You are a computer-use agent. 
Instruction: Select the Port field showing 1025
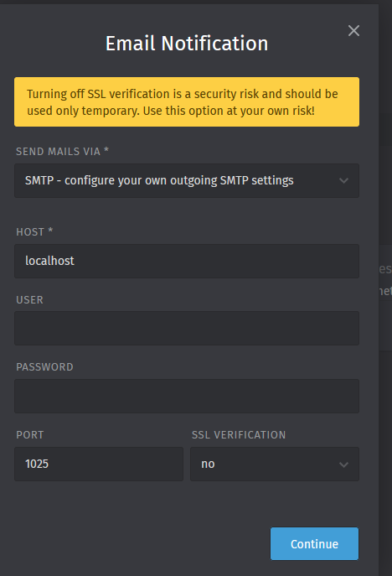click(x=99, y=464)
